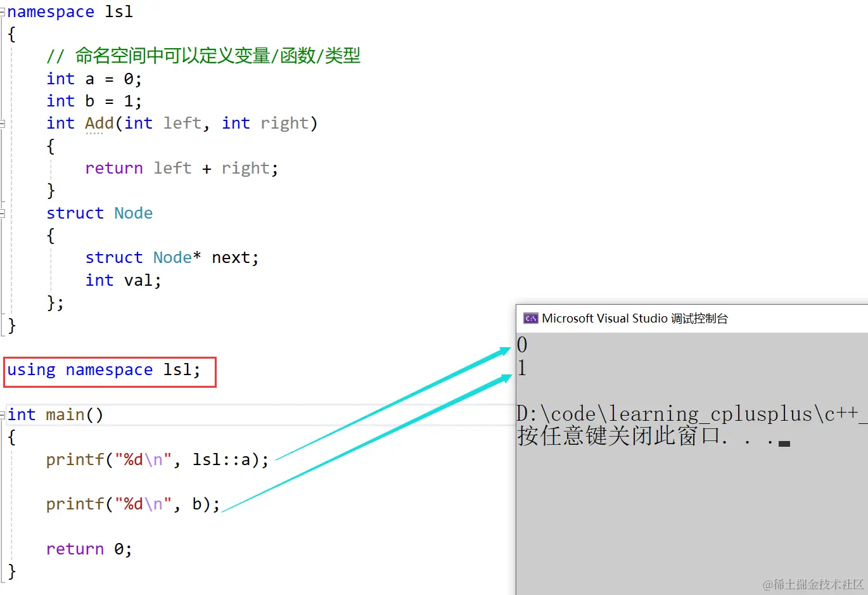The height and width of the screenshot is (595, 868).
Task: Click the 'struct Node* next;' member line
Action: [x=172, y=258]
